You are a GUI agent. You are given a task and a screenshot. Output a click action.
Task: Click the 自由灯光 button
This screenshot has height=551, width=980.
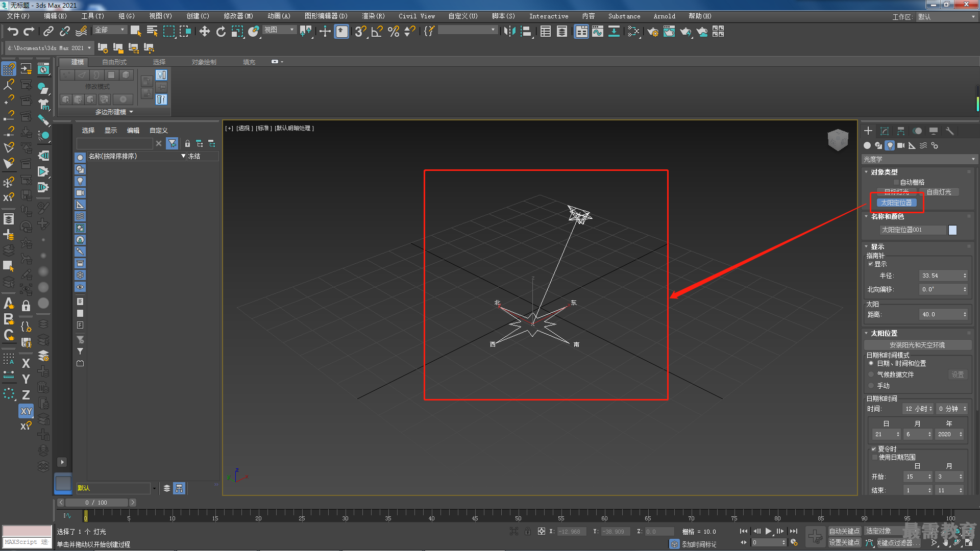click(x=939, y=192)
